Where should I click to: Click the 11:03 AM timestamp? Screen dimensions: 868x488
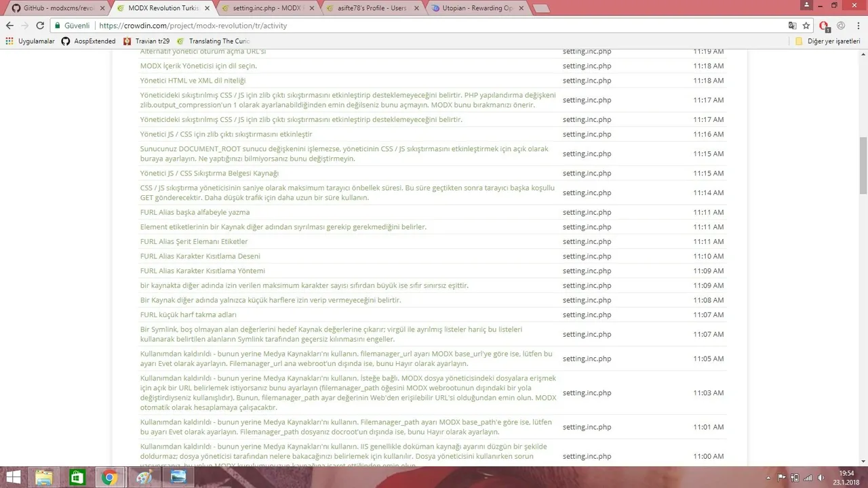click(708, 392)
